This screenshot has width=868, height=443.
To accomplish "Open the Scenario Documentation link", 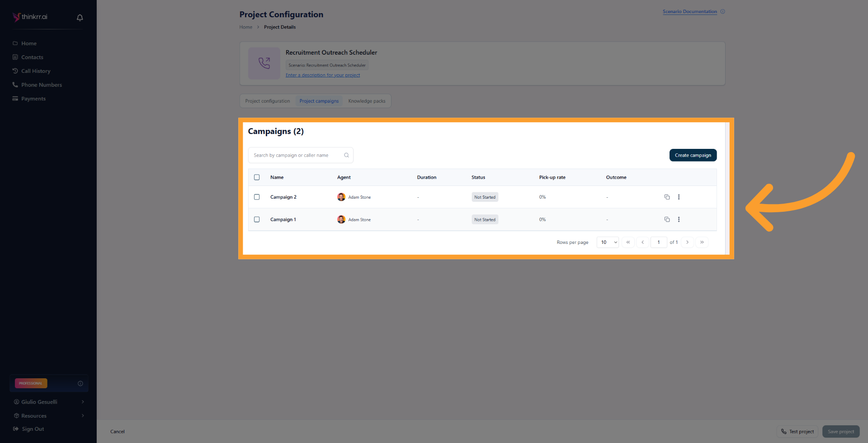I will [x=690, y=12].
